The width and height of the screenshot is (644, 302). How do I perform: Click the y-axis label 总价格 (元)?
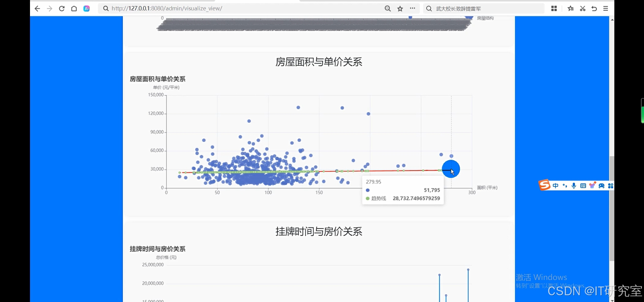click(166, 257)
